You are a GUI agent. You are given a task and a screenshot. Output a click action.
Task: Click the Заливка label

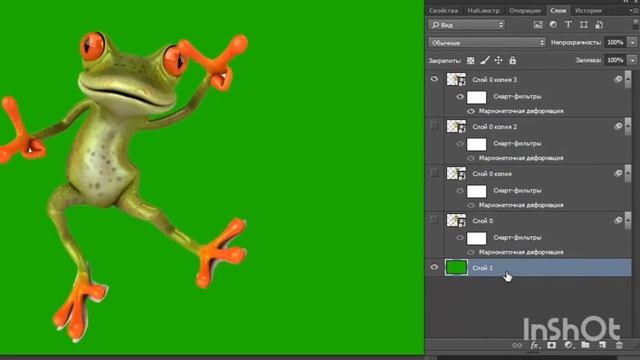(x=588, y=60)
